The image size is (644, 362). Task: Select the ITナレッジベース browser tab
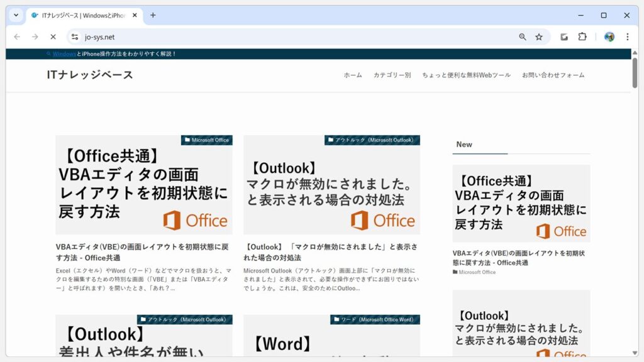85,16
